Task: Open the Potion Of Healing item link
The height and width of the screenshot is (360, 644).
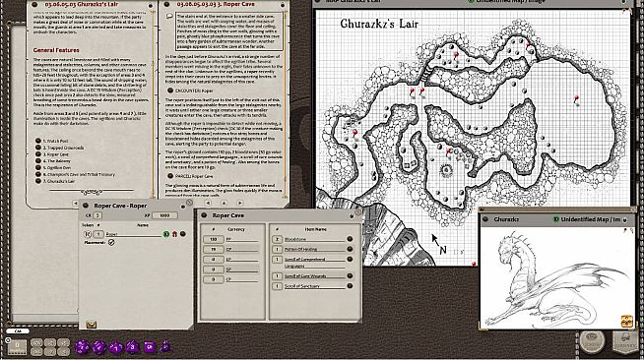Action: pyautogui.click(x=350, y=249)
